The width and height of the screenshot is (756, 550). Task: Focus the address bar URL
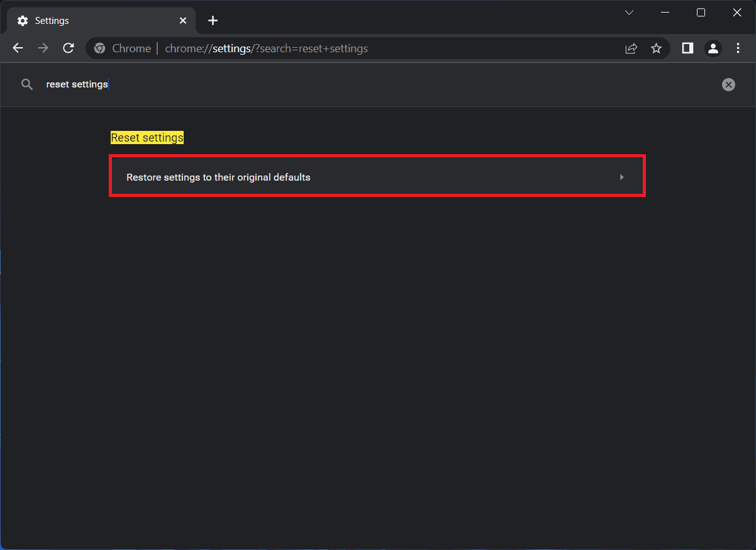tap(266, 48)
